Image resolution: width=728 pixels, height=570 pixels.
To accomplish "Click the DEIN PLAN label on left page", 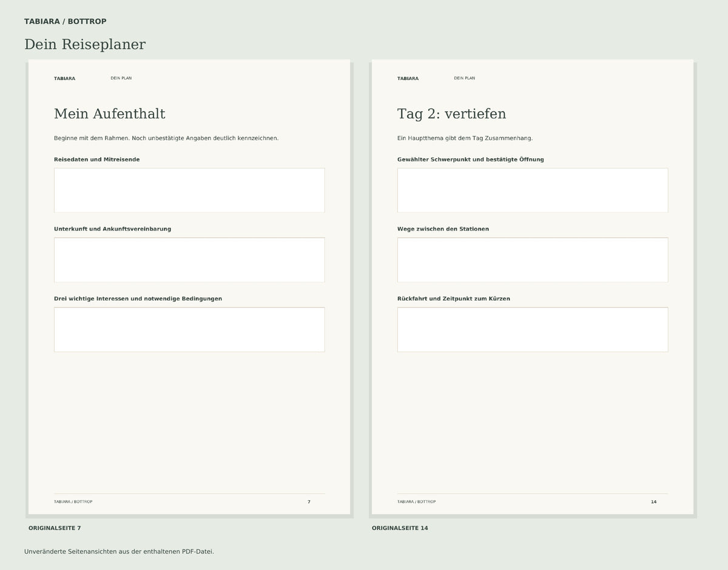I will (x=121, y=78).
